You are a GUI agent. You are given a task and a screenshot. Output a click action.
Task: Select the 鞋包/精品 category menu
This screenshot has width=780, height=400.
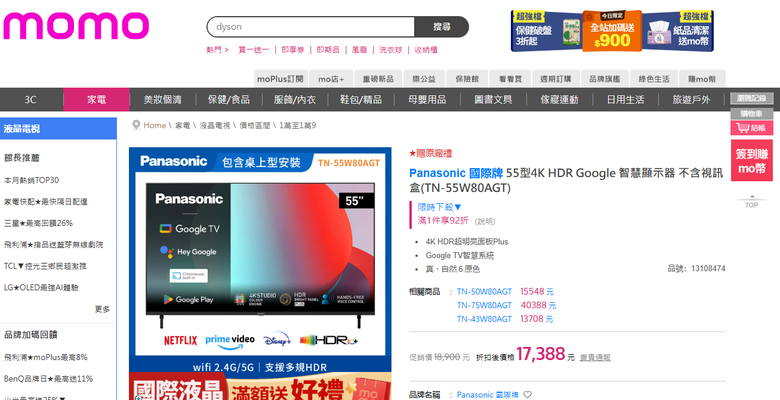tap(361, 100)
